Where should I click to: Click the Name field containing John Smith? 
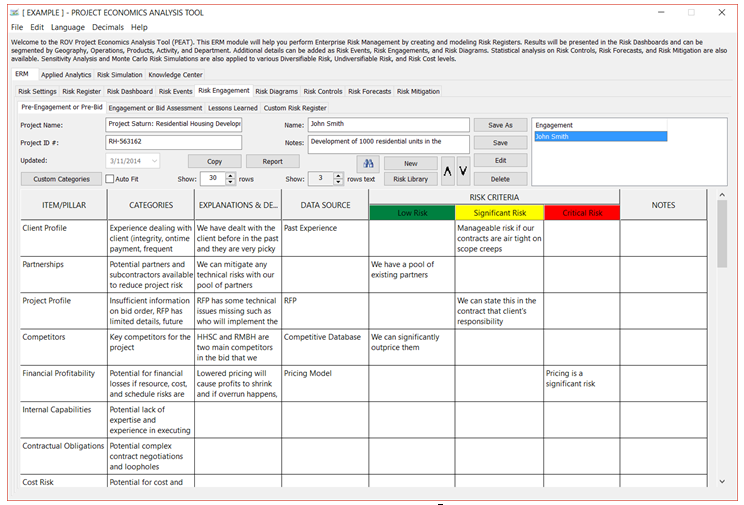389,124
